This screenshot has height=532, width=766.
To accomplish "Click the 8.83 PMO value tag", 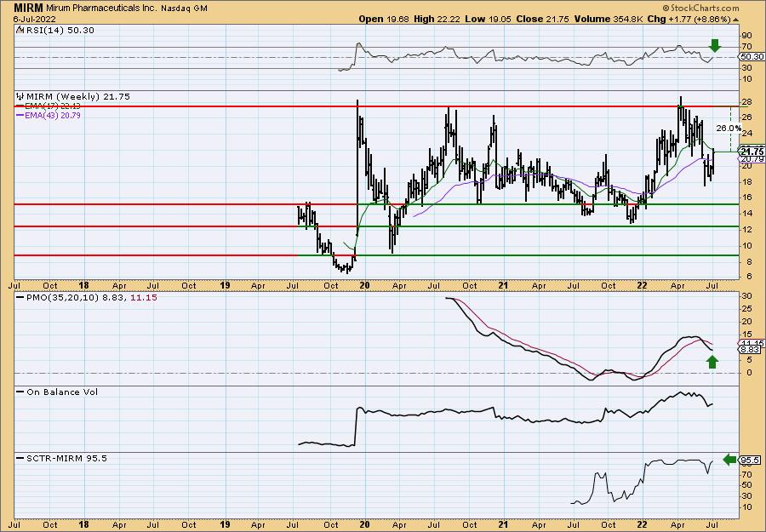I will click(751, 350).
